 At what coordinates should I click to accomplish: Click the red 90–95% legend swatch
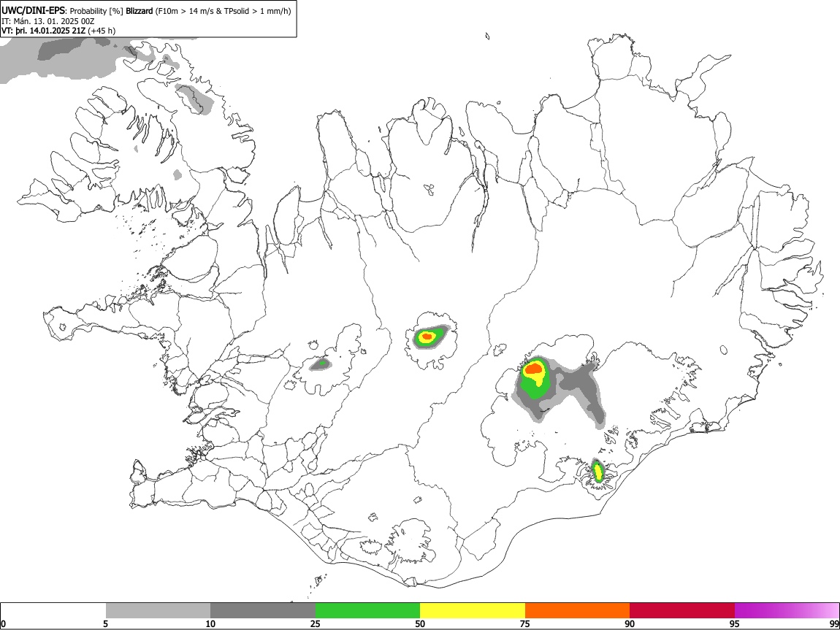click(682, 611)
